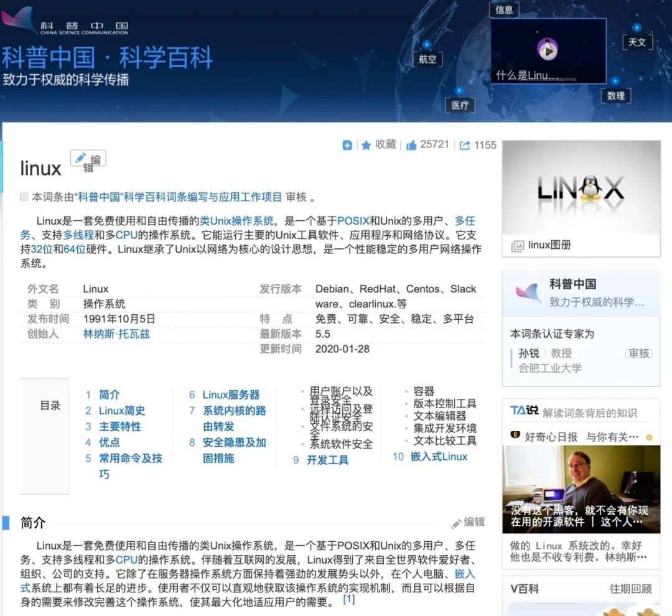The width and height of the screenshot is (672, 616).
Task: Click the 25721 like count
Action: [x=434, y=144]
